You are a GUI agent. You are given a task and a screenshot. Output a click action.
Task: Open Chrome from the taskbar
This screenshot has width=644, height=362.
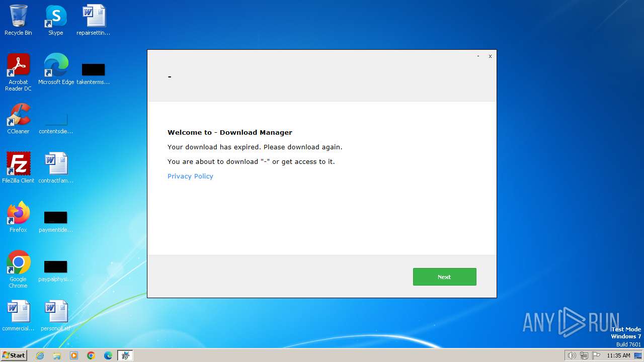91,355
